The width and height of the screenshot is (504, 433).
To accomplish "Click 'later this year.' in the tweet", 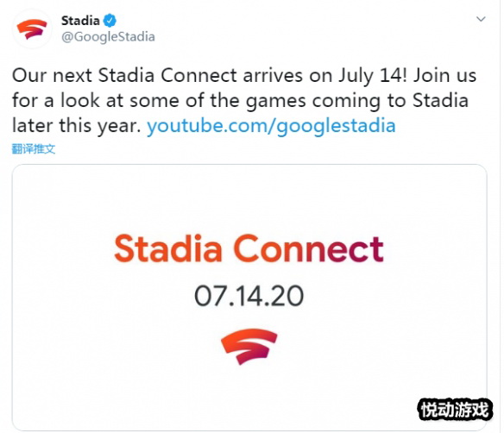I will [77, 126].
